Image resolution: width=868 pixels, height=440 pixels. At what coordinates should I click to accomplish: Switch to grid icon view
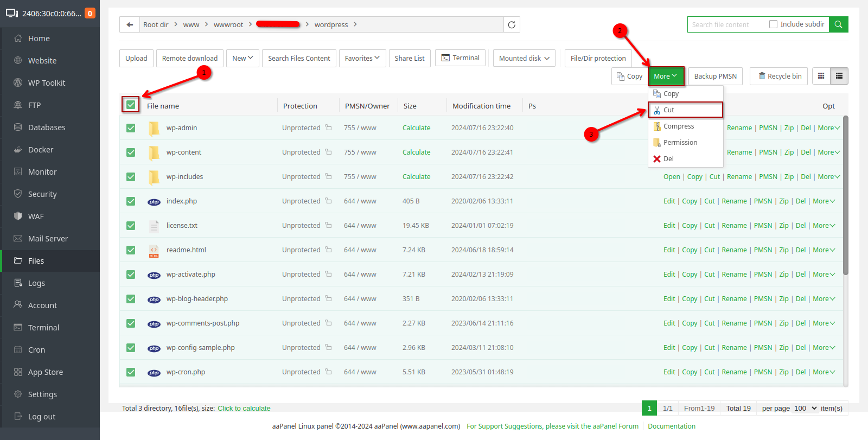click(821, 76)
